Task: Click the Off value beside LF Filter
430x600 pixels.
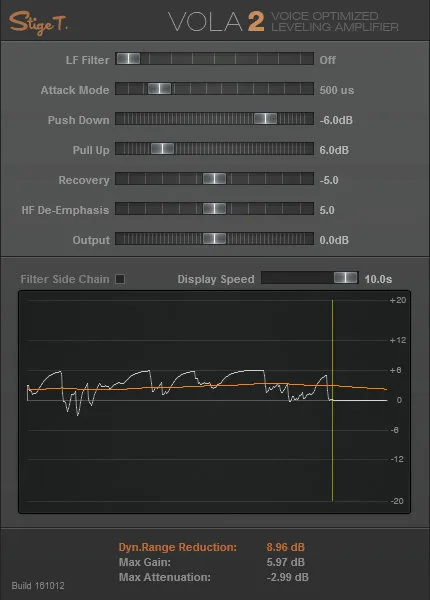Action: 328,60
